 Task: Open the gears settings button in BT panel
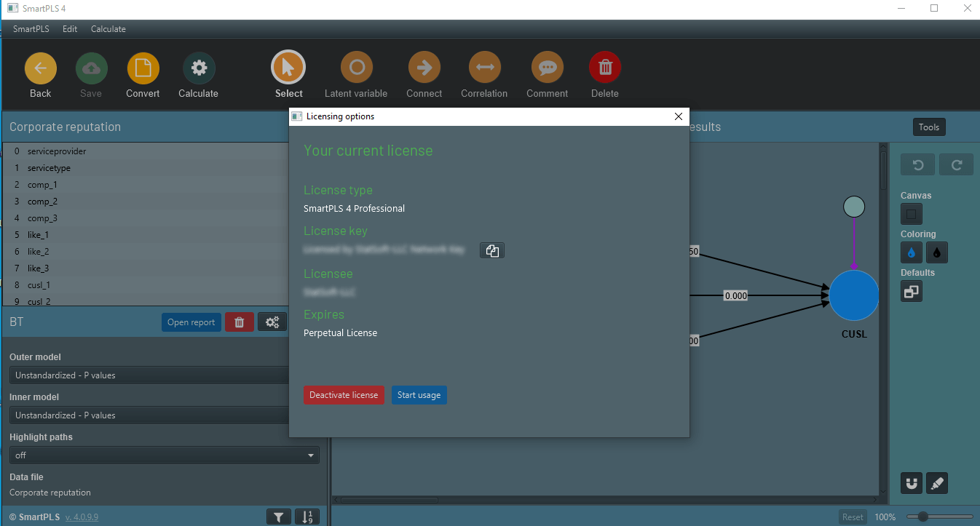[272, 322]
